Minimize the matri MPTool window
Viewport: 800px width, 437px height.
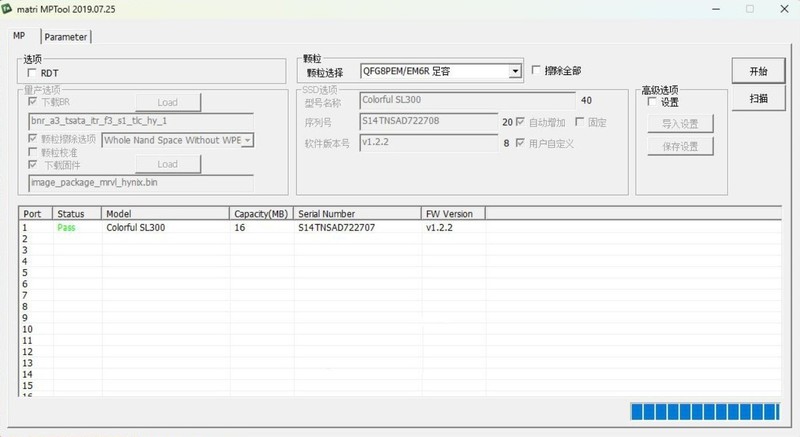pos(716,9)
